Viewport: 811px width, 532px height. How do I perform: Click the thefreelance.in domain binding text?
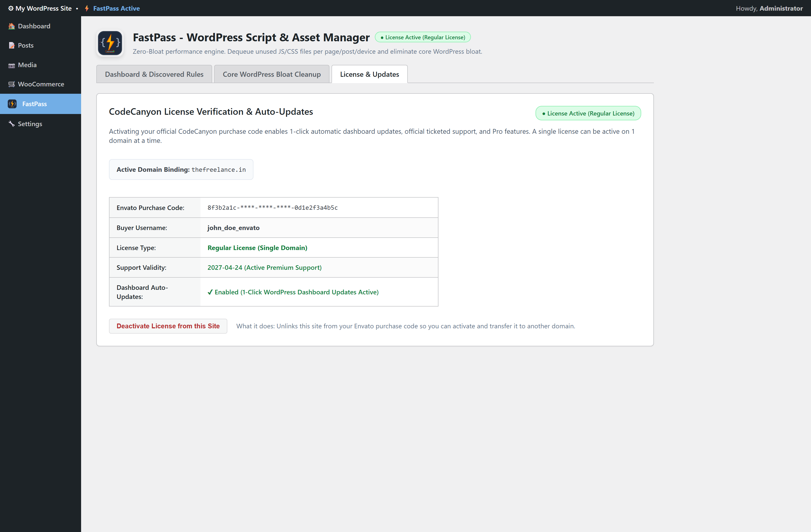pyautogui.click(x=218, y=170)
